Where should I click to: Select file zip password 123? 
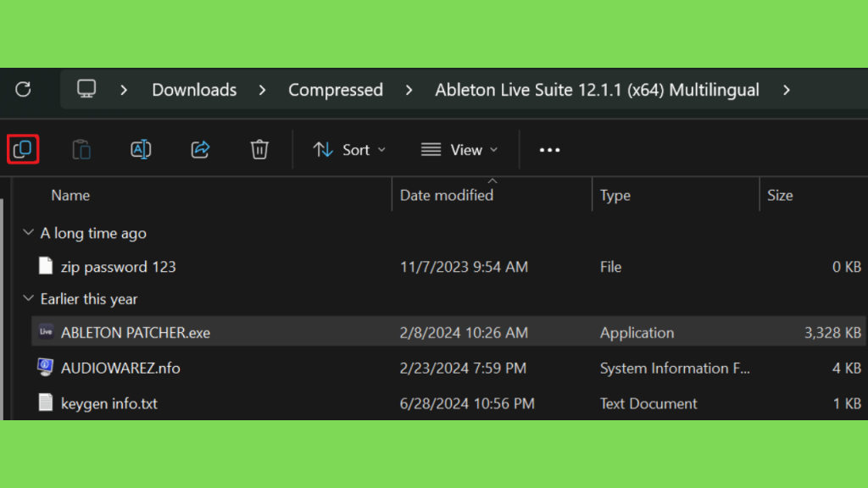tap(118, 267)
